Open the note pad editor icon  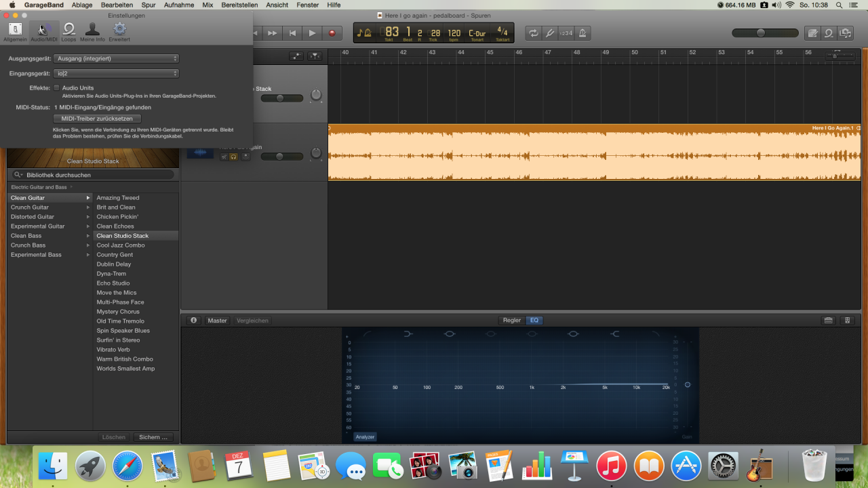812,33
